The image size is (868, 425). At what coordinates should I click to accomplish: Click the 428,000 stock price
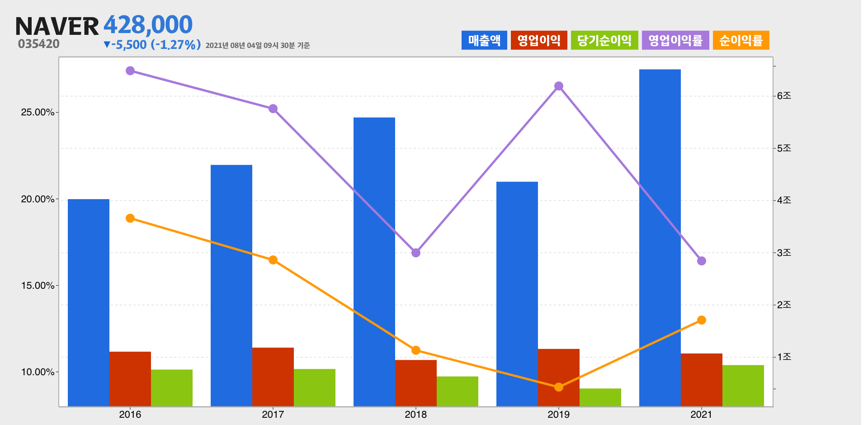pos(148,24)
